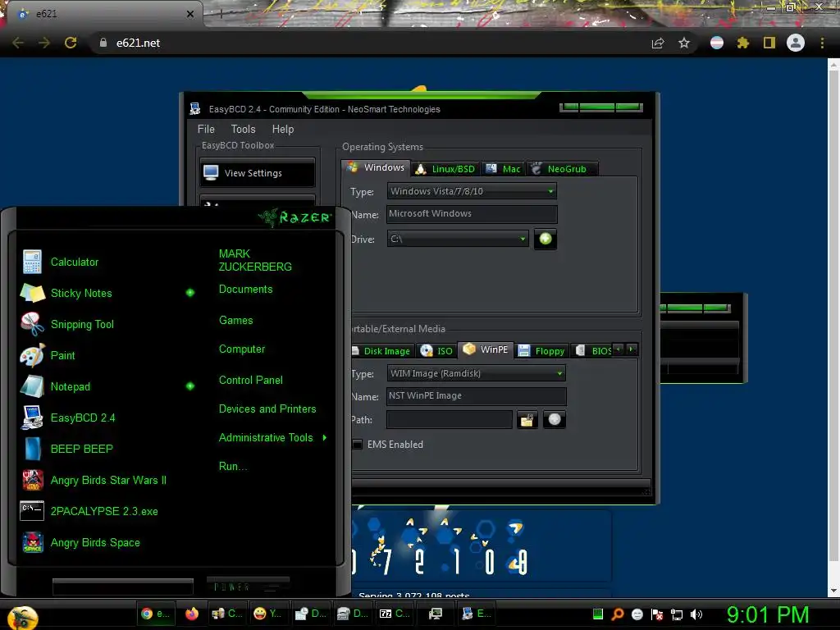Open volume speaker tray icon
840x630 pixels.
click(x=696, y=614)
